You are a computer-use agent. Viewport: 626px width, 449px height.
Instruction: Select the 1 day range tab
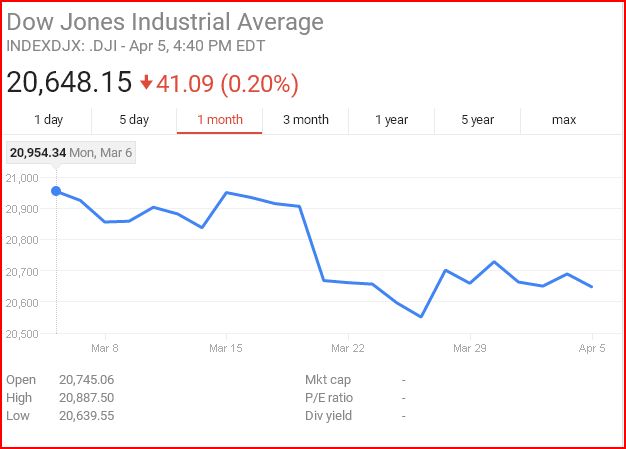click(48, 120)
